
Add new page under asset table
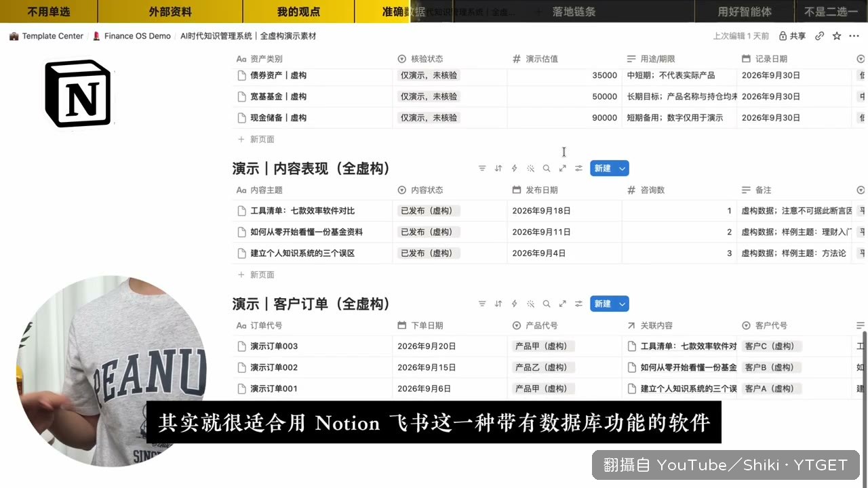pyautogui.click(x=256, y=139)
